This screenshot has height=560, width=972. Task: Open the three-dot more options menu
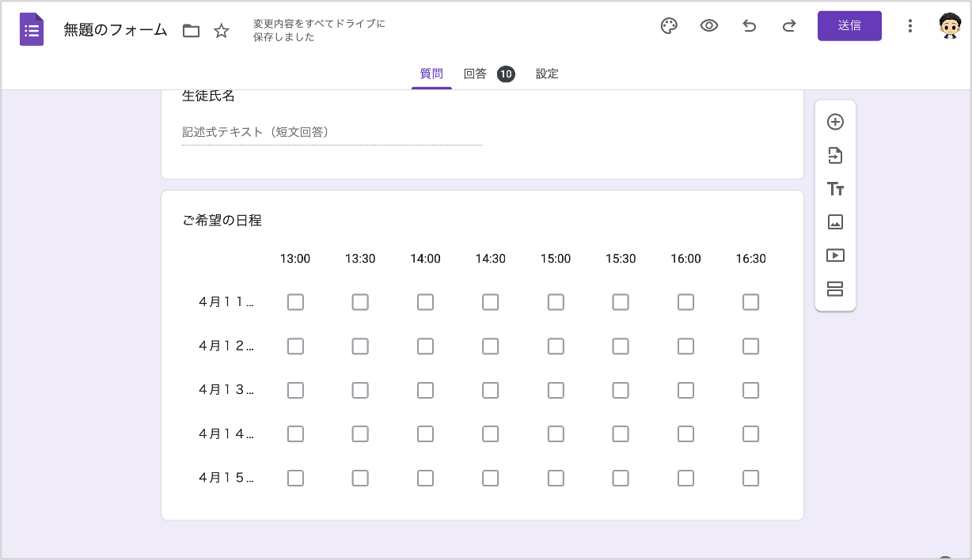(x=910, y=26)
